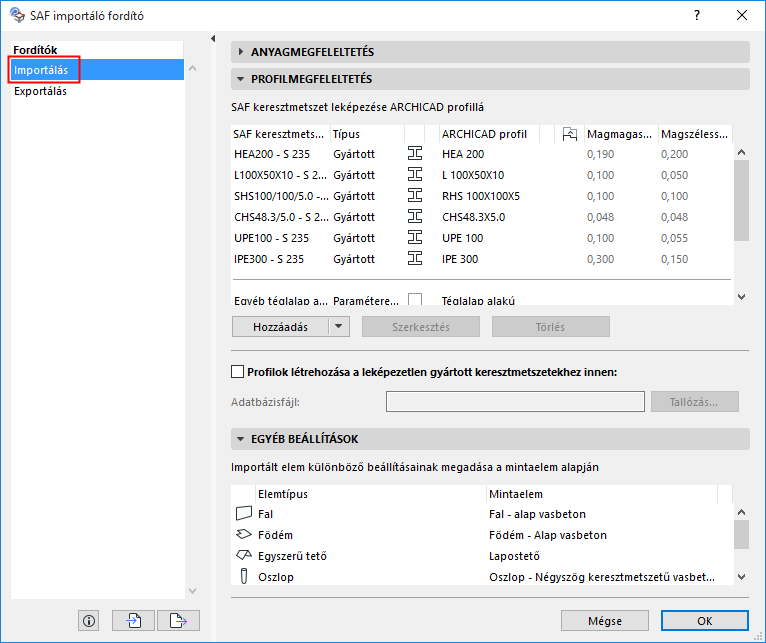
Task: Click the profile icon in HEA200 row
Action: pyautogui.click(x=415, y=153)
